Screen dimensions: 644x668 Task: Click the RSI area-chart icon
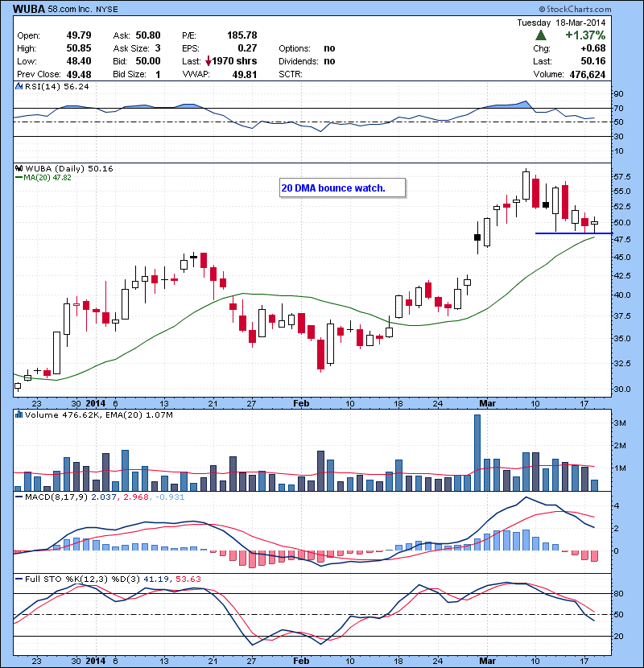click(19, 86)
